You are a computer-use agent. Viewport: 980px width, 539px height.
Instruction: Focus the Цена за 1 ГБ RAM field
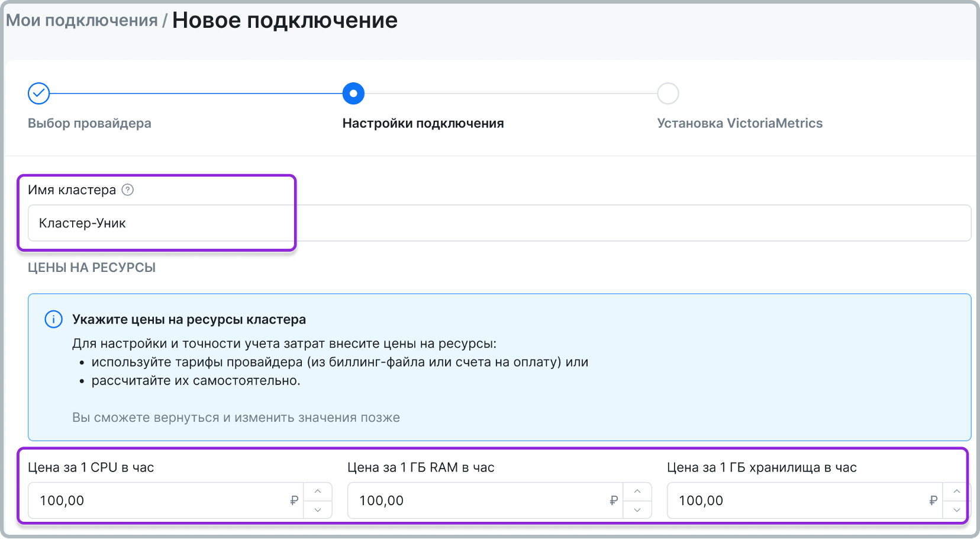(479, 501)
